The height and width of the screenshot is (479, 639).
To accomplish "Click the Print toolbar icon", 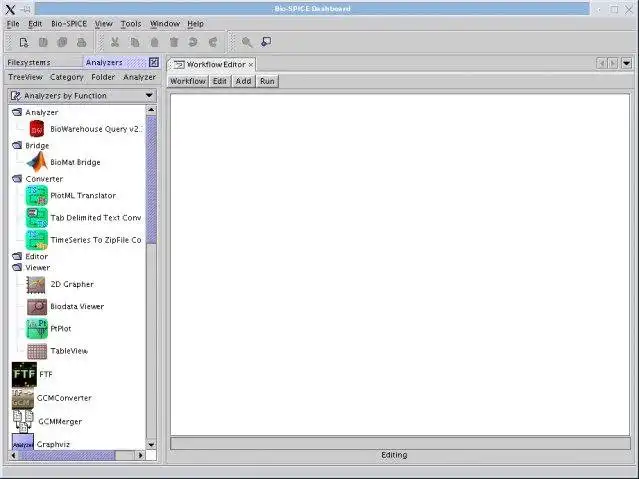I will point(82,42).
